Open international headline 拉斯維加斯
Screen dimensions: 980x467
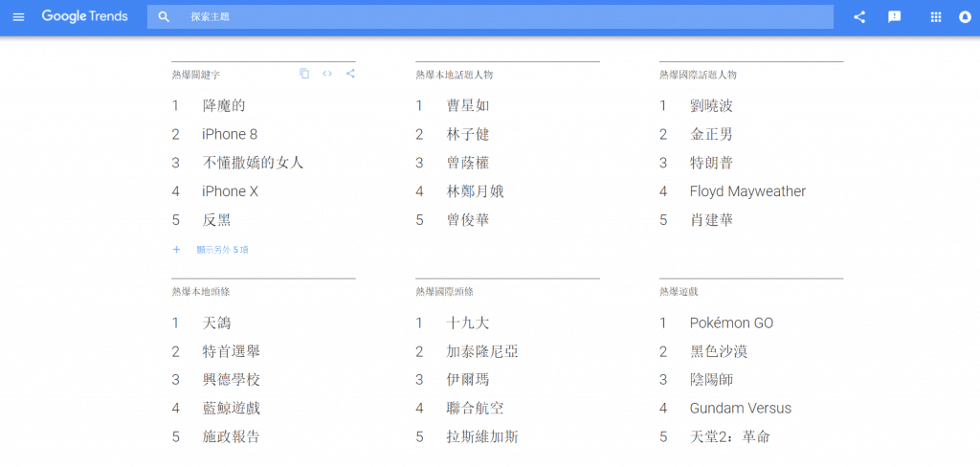[x=482, y=436]
